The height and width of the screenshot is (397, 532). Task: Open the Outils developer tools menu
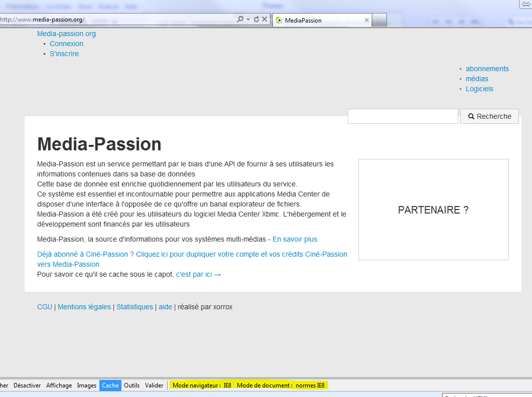[x=131, y=385]
